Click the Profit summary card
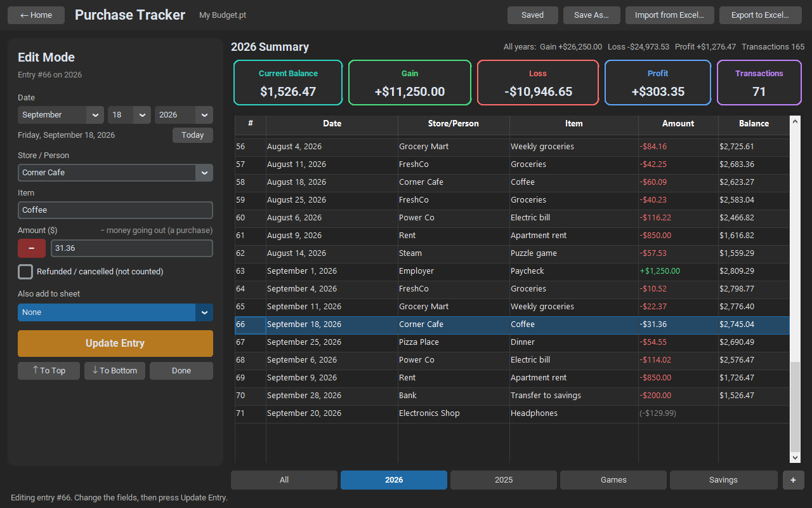812x508 pixels. click(x=658, y=83)
